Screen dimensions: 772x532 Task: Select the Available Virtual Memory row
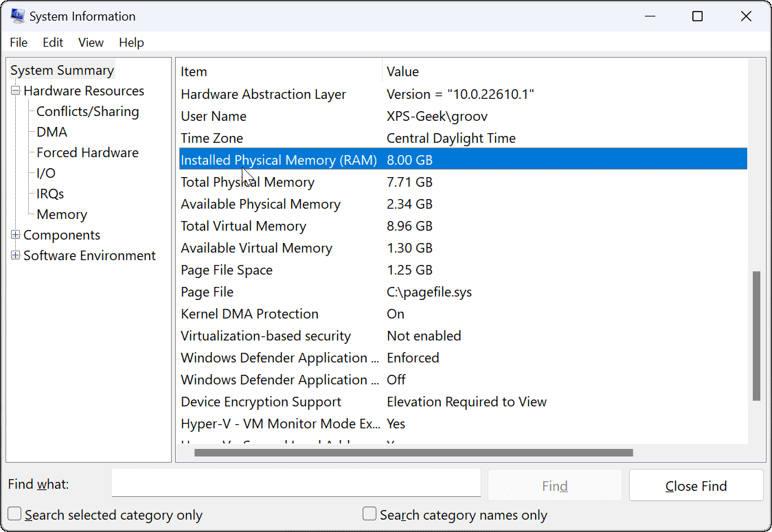coord(464,248)
